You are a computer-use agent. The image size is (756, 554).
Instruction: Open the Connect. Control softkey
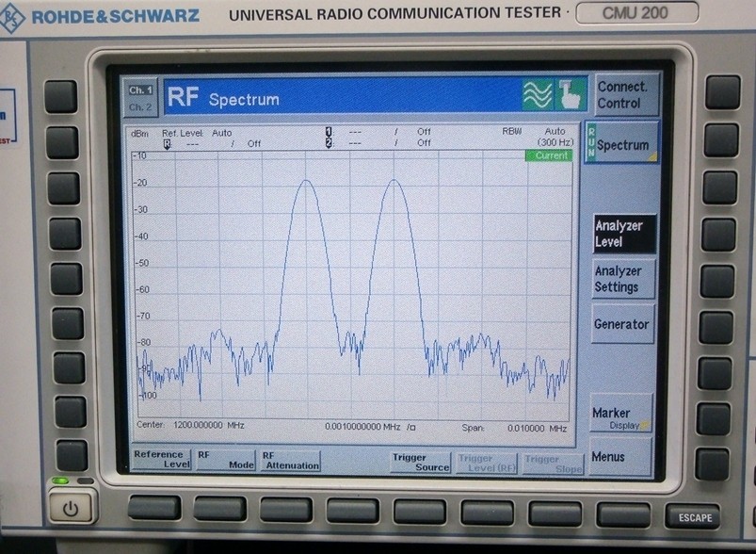pyautogui.click(x=626, y=94)
